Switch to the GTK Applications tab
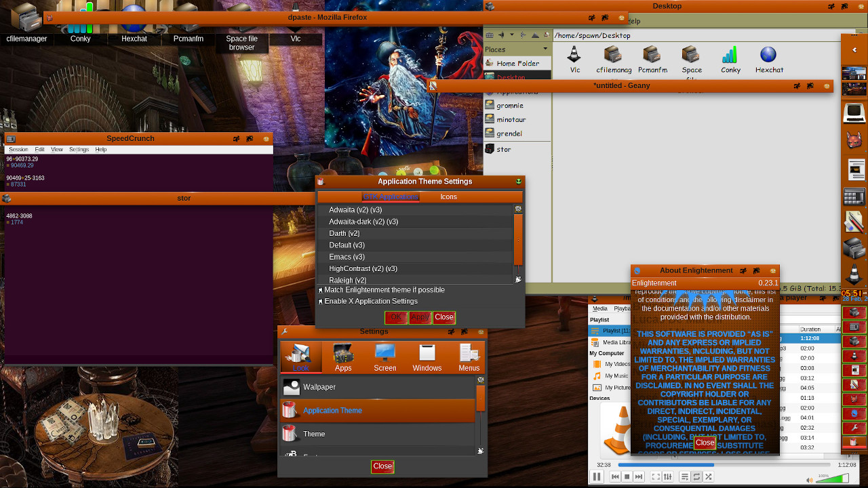Viewport: 868px width, 488px height. click(x=391, y=197)
